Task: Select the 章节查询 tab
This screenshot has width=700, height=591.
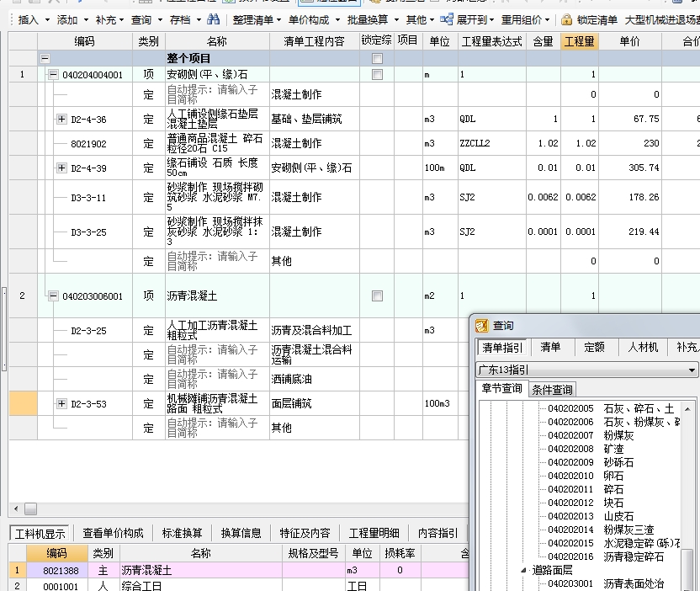Action: [501, 389]
